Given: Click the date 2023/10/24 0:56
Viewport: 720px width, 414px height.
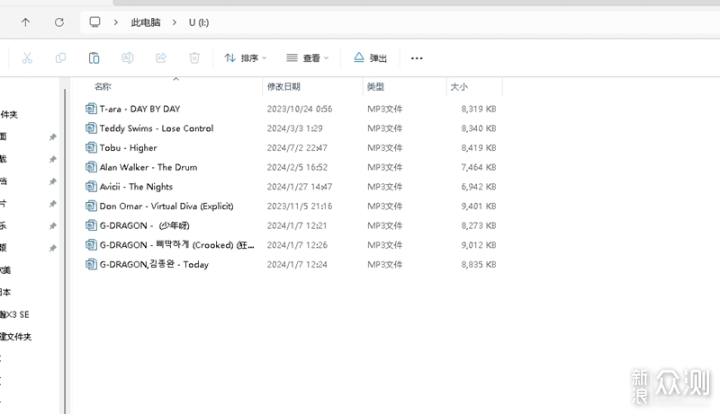Looking at the screenshot, I should (299, 109).
